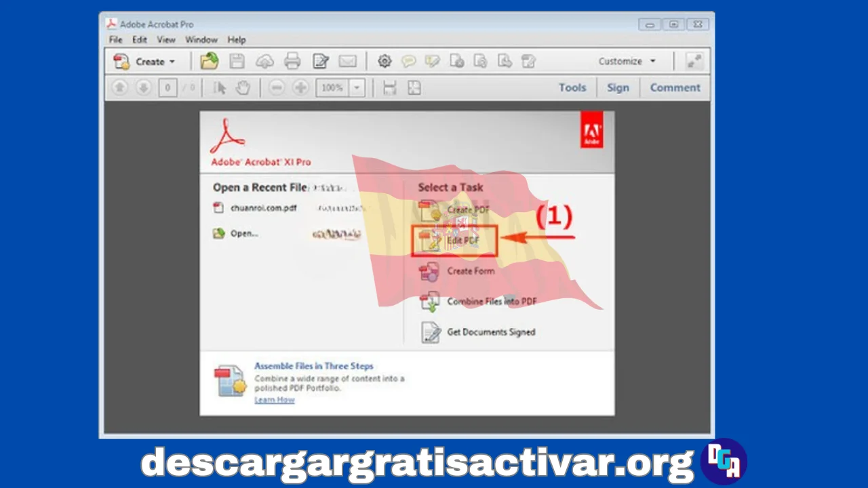This screenshot has height=488, width=868.
Task: Open the Edit menu
Action: pyautogui.click(x=140, y=40)
